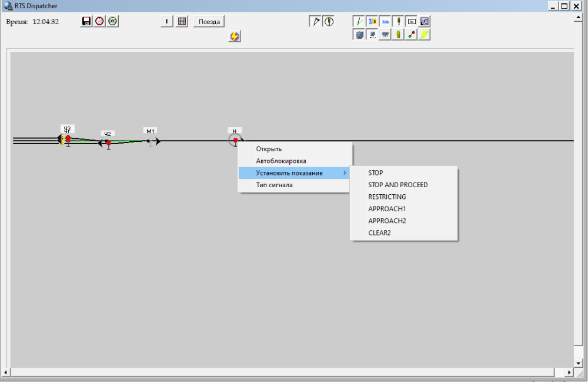The height and width of the screenshot is (382, 588).
Task: Toggle the green track line tool
Action: [359, 22]
